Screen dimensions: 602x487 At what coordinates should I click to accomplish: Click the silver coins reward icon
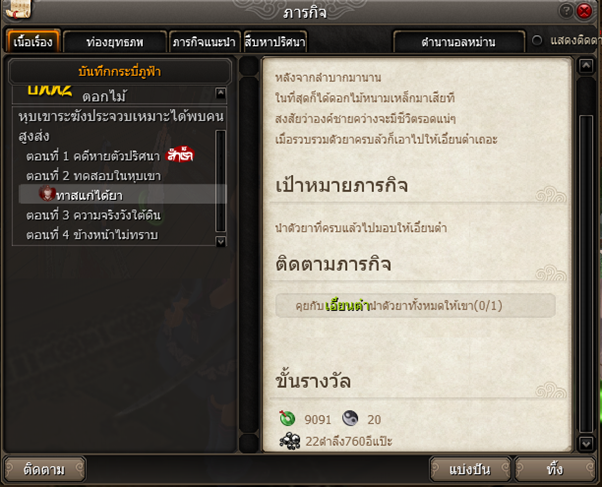[x=290, y=441]
